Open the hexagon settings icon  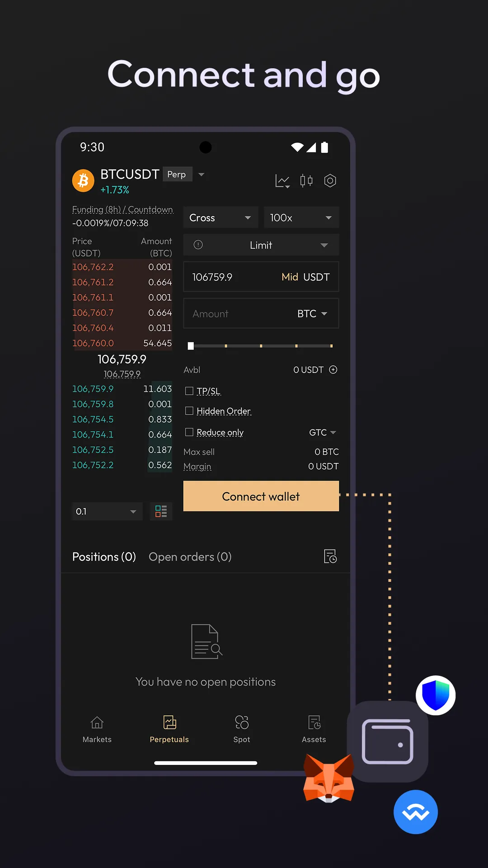330,181
